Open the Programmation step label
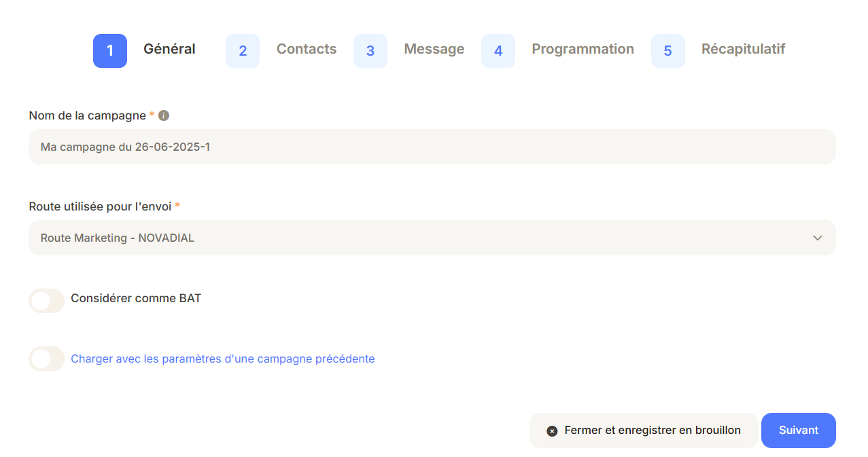Viewport: 868px width, 457px height. tap(583, 49)
